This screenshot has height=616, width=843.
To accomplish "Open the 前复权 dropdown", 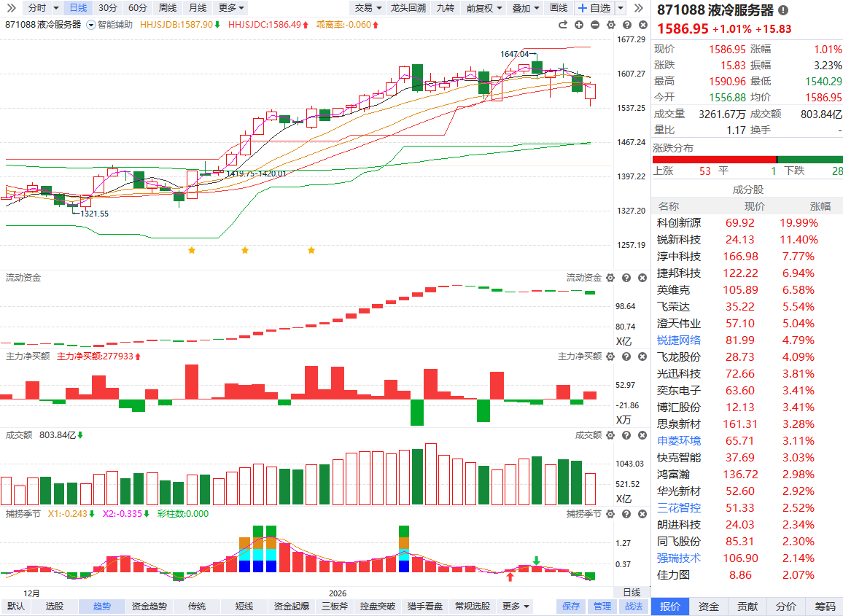I will (x=484, y=8).
